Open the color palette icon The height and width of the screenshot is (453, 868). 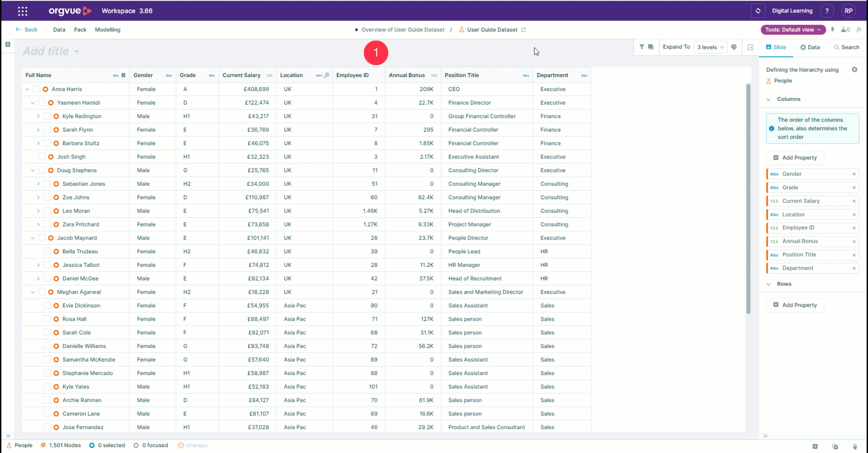pos(734,47)
